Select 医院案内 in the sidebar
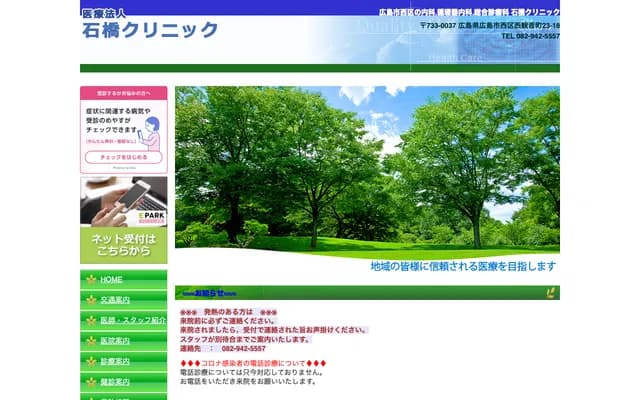The image size is (640, 400). coord(115,341)
